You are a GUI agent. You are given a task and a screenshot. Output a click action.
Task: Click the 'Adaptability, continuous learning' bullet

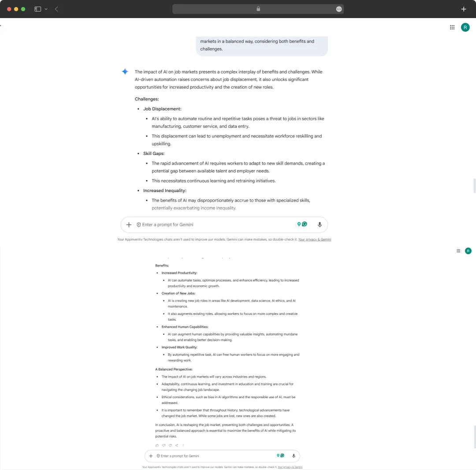pyautogui.click(x=227, y=387)
